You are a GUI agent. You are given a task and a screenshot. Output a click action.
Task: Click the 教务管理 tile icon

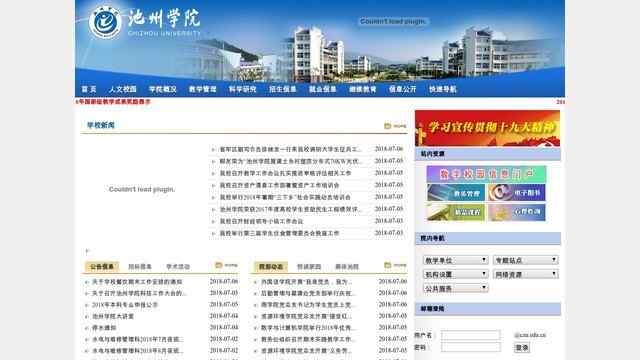[456, 193]
